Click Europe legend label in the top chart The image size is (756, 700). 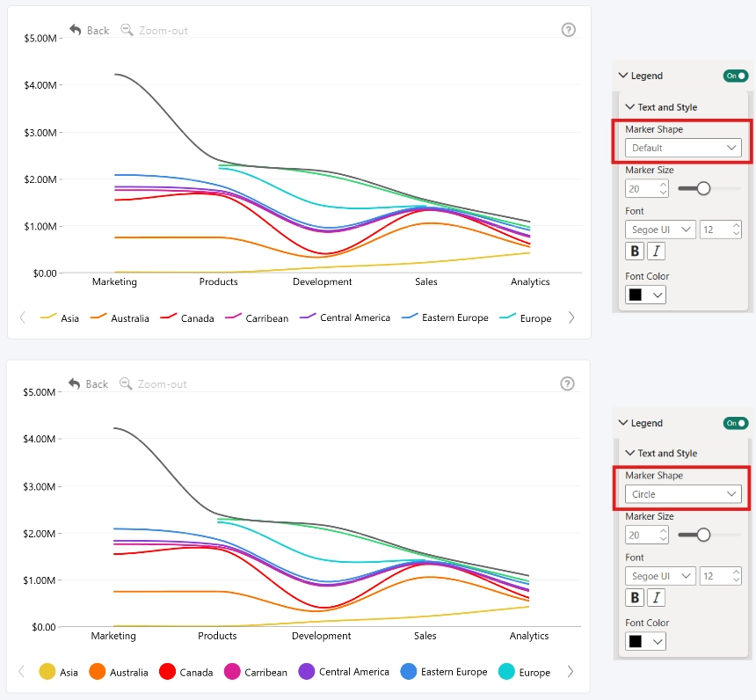tap(535, 318)
